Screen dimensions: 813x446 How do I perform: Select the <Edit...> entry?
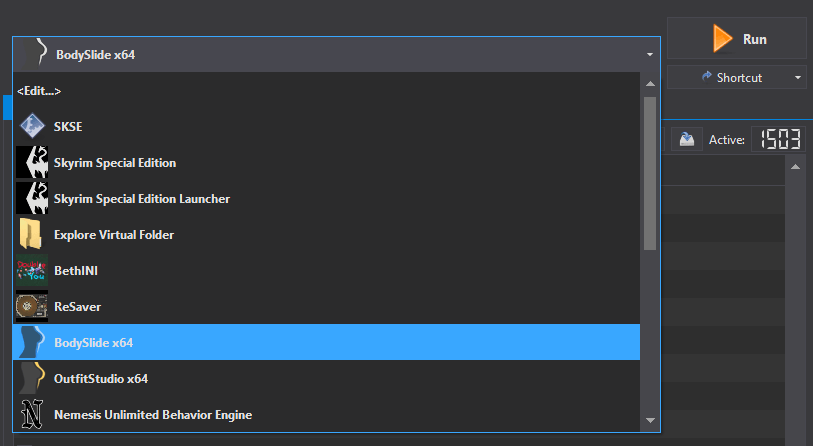pos(40,91)
